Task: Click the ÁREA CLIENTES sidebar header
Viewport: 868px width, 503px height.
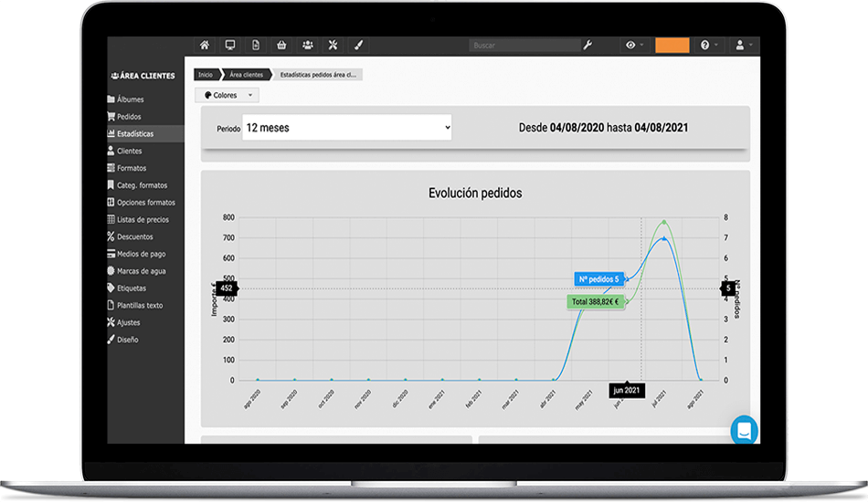Action: [143, 76]
